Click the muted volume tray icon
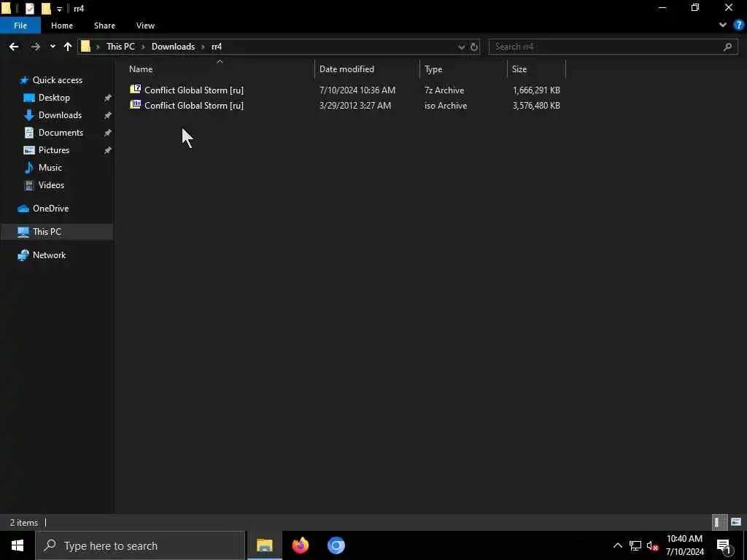This screenshot has width=747, height=560. tap(652, 545)
